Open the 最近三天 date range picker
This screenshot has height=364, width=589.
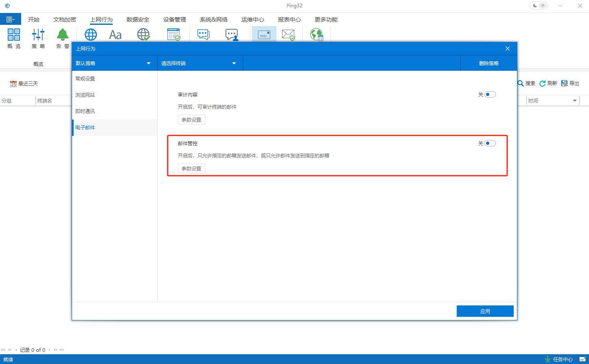click(24, 84)
